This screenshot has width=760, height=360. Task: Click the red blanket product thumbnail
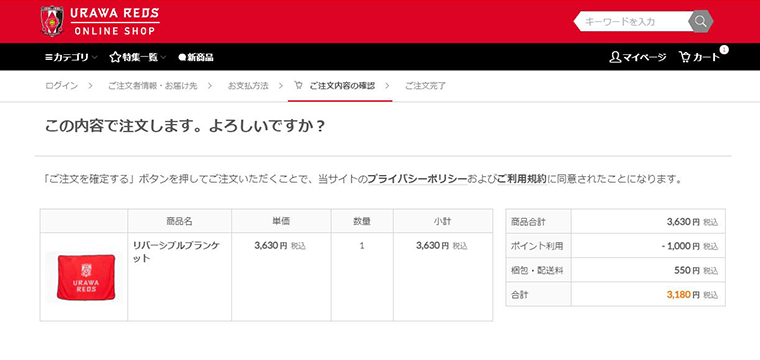click(85, 277)
